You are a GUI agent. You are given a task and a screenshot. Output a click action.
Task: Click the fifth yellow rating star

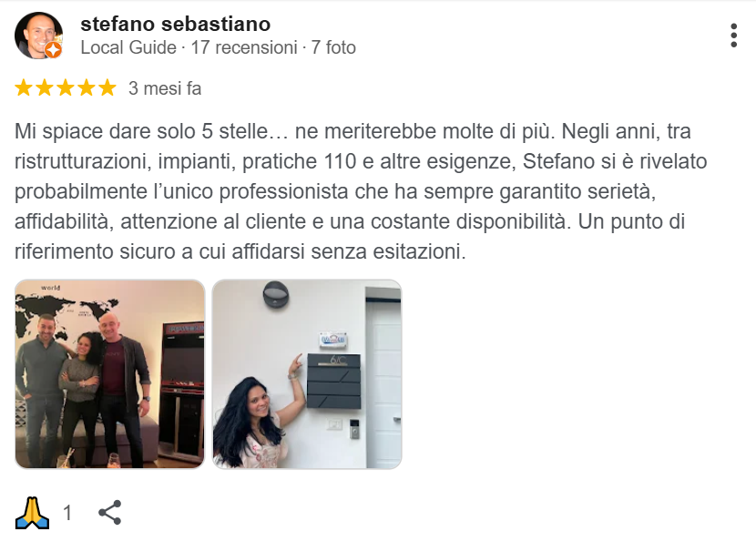107,88
